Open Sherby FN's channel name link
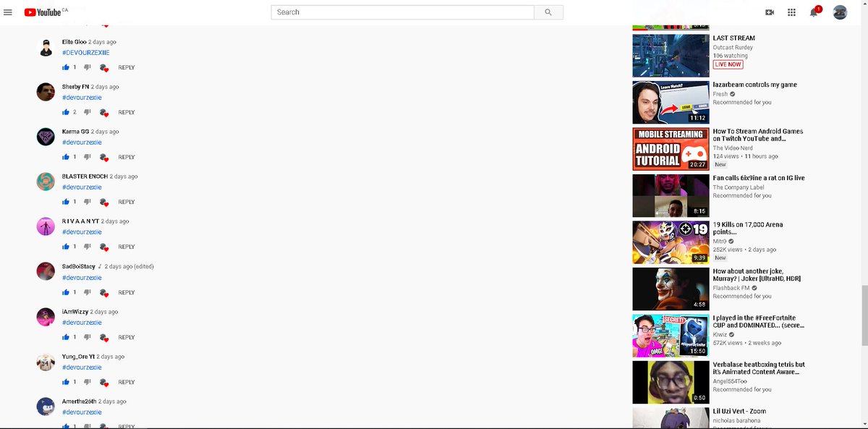This screenshot has width=868, height=429. pyautogui.click(x=75, y=87)
